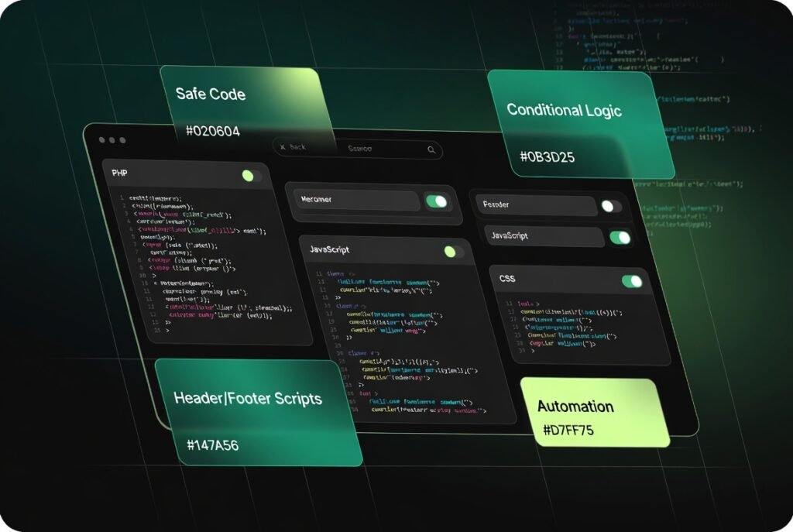793x532 pixels.
Task: Toggle the PHP snippet switch
Action: 252,176
